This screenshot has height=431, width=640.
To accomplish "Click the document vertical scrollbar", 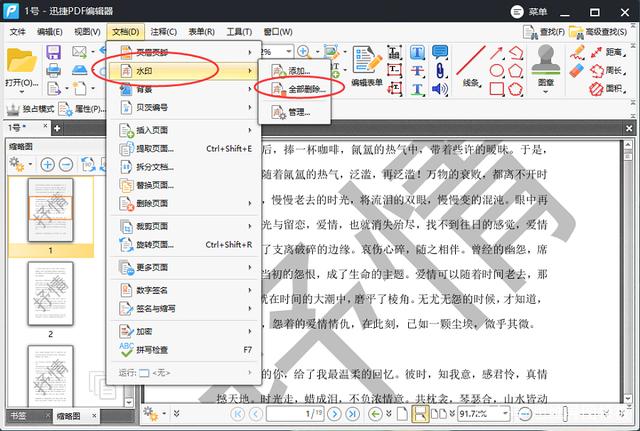I will pos(628,271).
